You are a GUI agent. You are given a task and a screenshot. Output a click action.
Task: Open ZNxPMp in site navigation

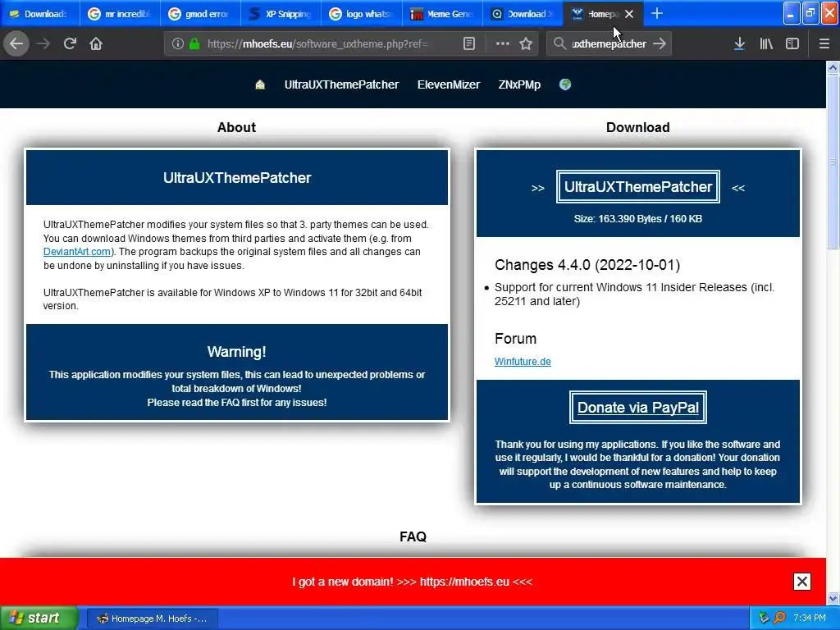(519, 84)
